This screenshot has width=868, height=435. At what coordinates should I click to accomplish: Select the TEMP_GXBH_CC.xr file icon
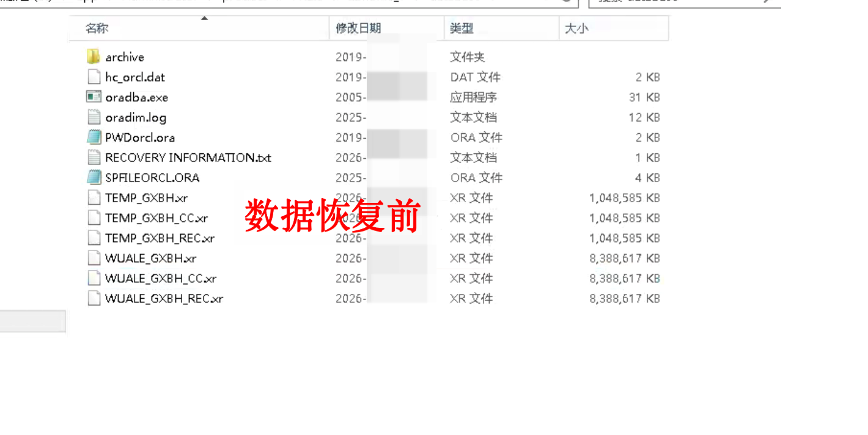(x=93, y=218)
